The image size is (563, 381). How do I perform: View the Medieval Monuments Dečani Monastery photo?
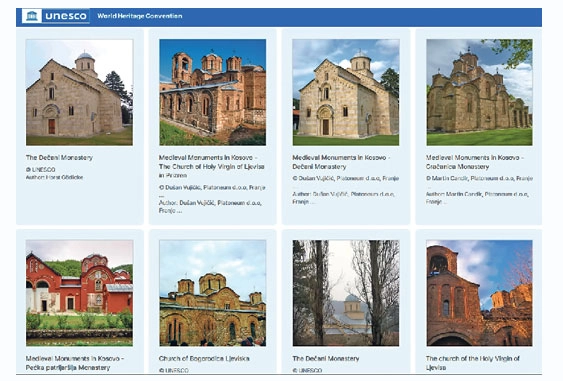(x=346, y=92)
